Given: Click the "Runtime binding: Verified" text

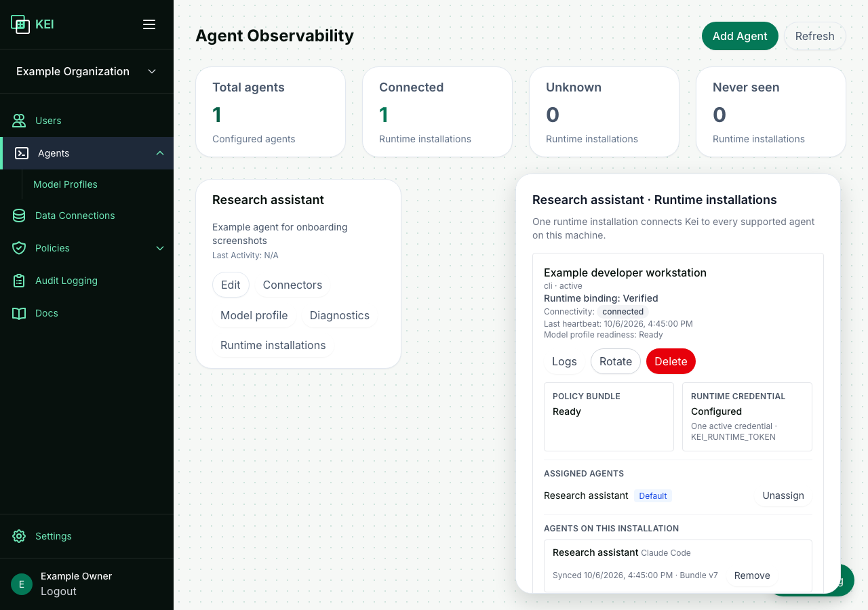Looking at the screenshot, I should pyautogui.click(x=601, y=298).
